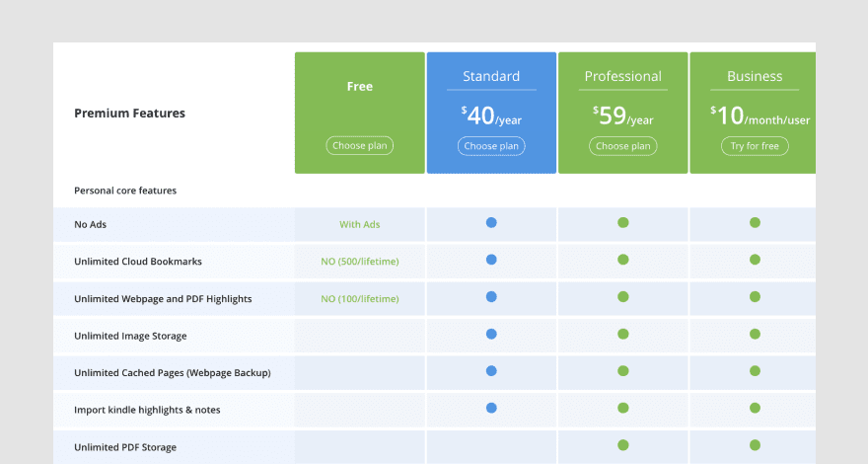This screenshot has height=464, width=868.
Task: Click Import kindle highlights & notes label
Action: (x=147, y=411)
